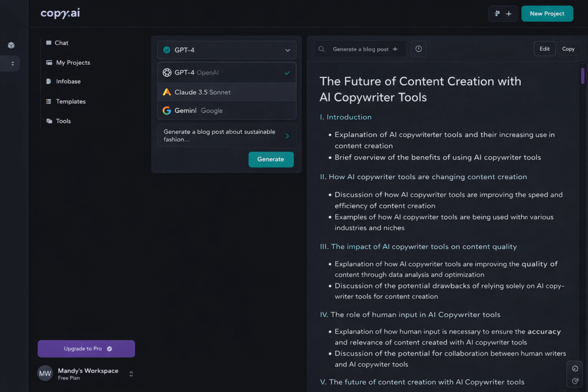Click the regenerate icon at bottom right
588x392 pixels.
(x=575, y=381)
